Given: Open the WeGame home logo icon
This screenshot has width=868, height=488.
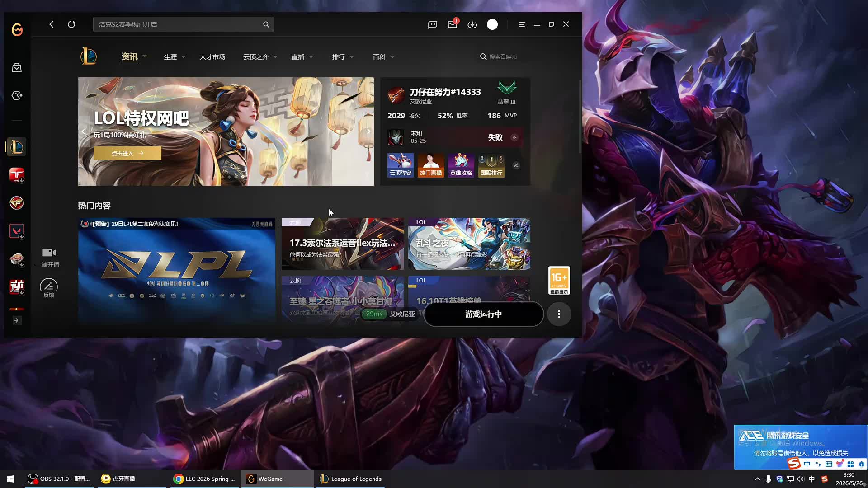Looking at the screenshot, I should (x=17, y=30).
